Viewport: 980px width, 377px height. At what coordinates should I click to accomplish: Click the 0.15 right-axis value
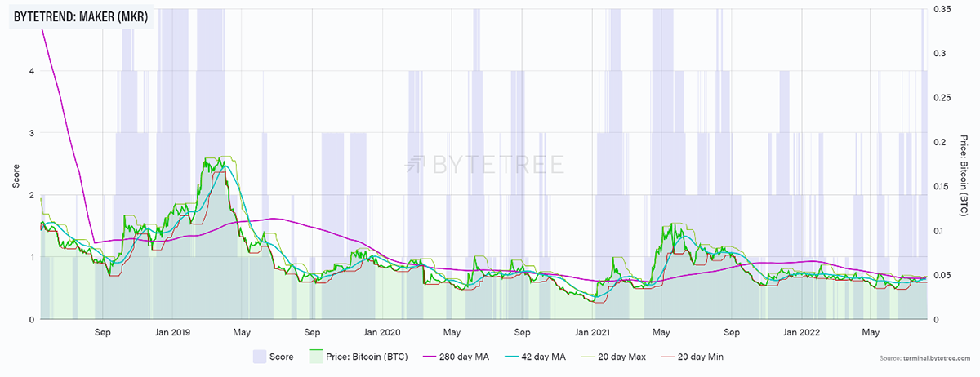click(942, 186)
